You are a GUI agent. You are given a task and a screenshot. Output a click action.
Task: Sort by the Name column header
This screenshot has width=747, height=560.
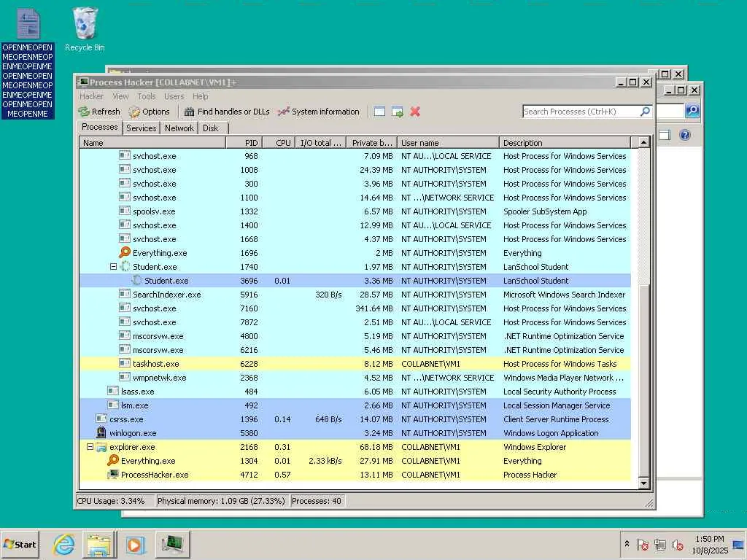tap(152, 143)
